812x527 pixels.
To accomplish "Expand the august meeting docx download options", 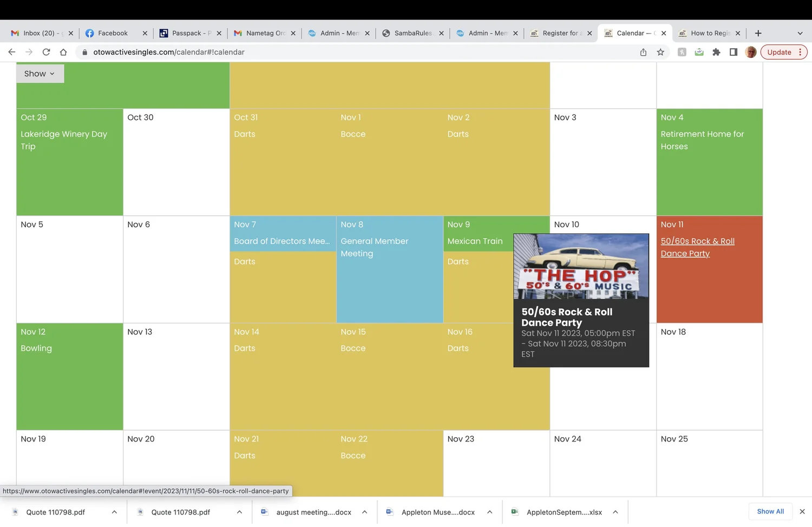I will click(x=364, y=511).
